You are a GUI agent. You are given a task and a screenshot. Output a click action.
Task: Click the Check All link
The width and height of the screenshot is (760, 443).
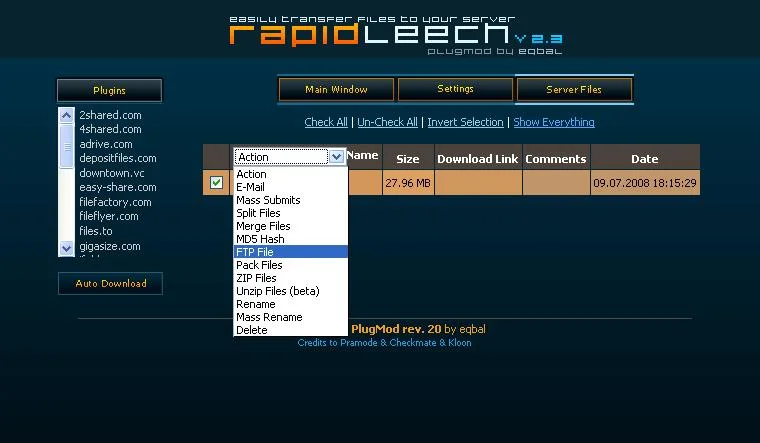pyautogui.click(x=326, y=122)
